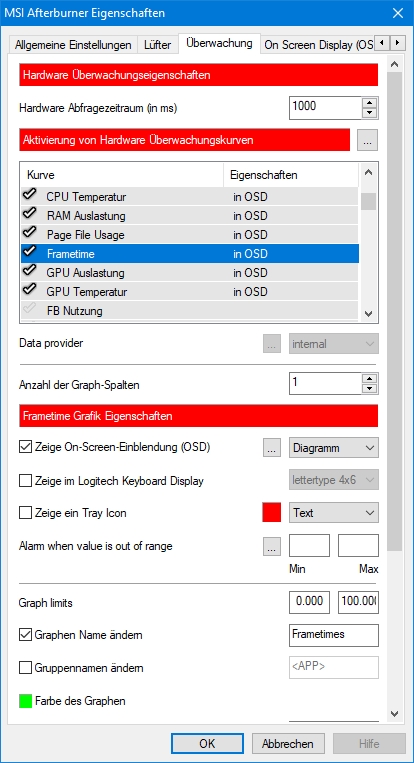Uncheck Graphen Name ändern
Image resolution: width=414 pixels, height=763 pixels.
[25, 635]
